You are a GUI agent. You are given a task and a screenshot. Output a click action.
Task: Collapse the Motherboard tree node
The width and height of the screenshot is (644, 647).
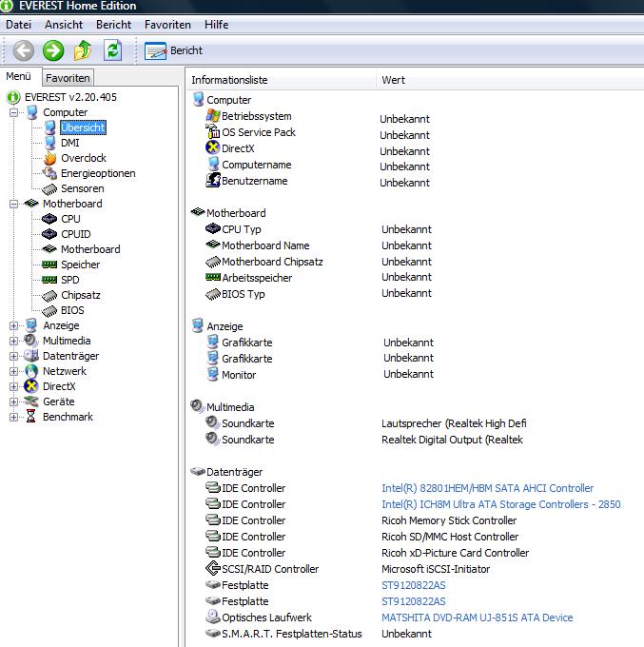pos(14,204)
